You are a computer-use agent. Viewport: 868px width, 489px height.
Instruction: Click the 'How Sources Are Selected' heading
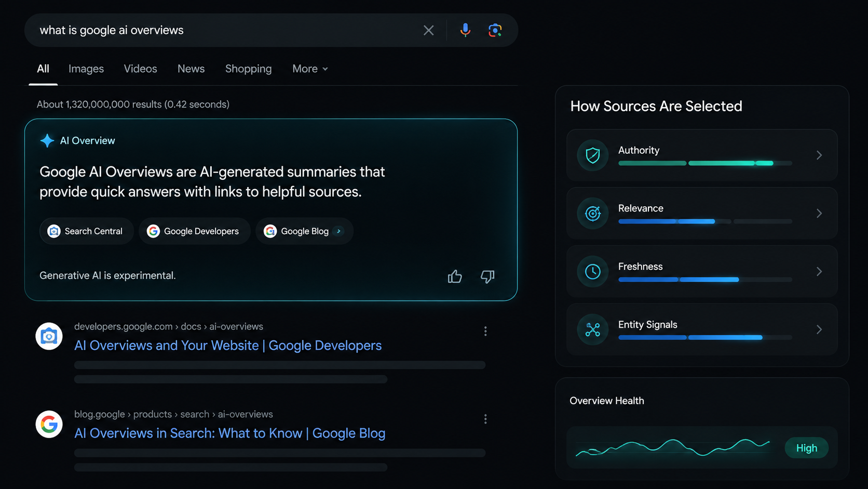click(656, 106)
